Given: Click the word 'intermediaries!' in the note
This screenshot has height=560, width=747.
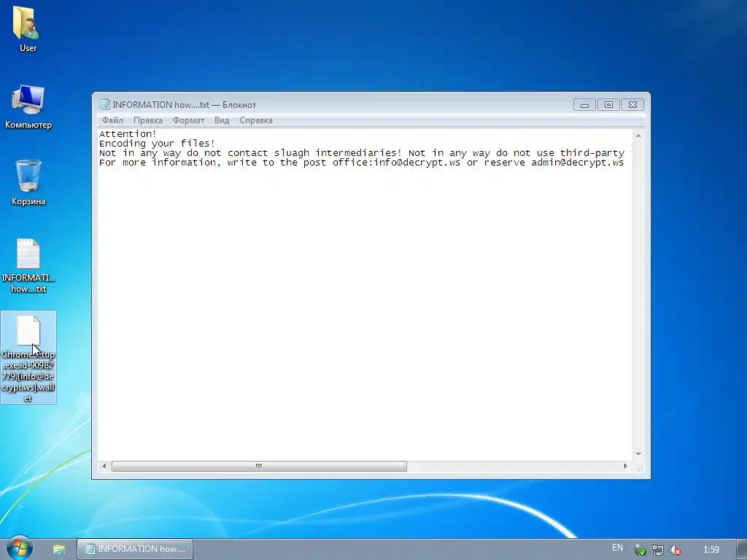Looking at the screenshot, I should tap(359, 153).
